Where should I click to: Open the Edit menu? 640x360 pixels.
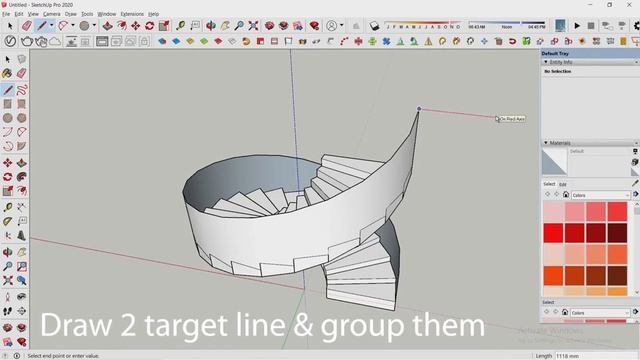click(19, 14)
